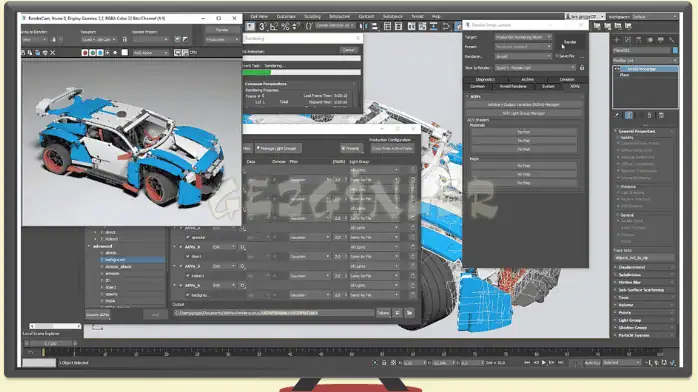Click the object color swatch beside the name field
The height and width of the screenshot is (392, 698).
(675, 51)
